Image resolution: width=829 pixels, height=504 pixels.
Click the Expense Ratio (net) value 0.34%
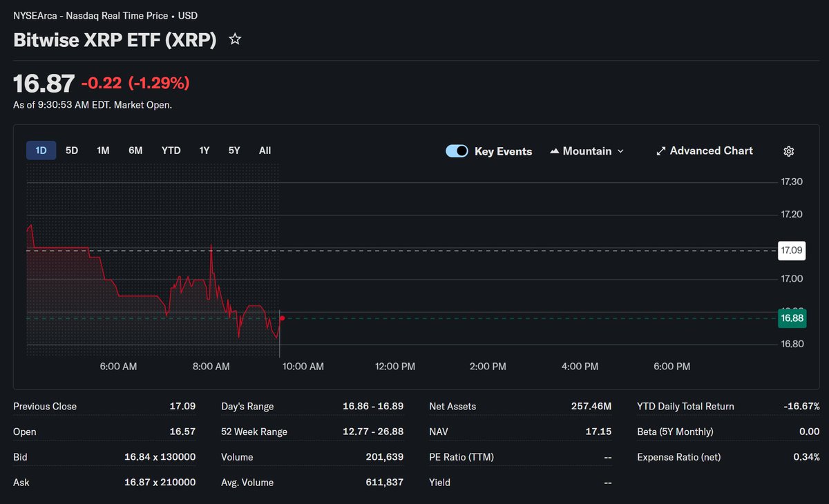pyautogui.click(x=807, y=457)
